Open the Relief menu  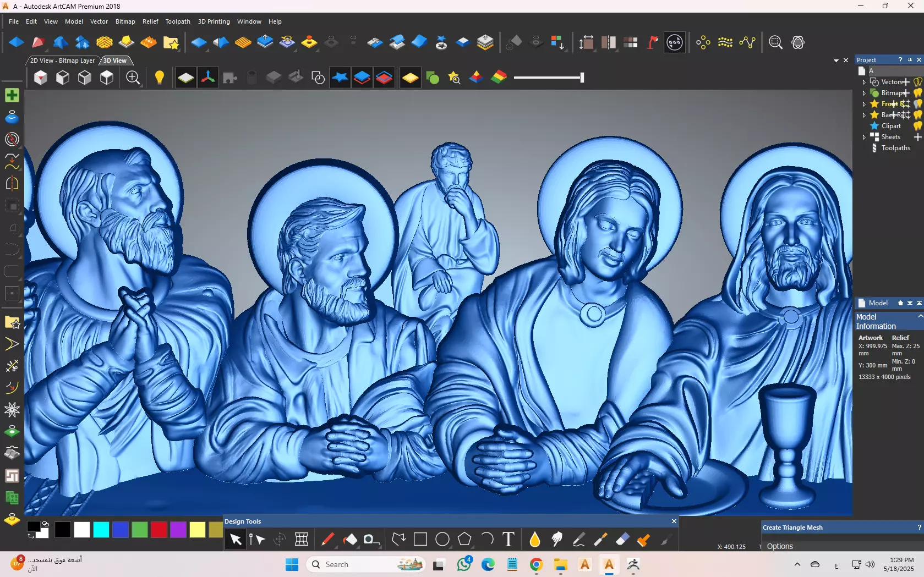tap(150, 21)
